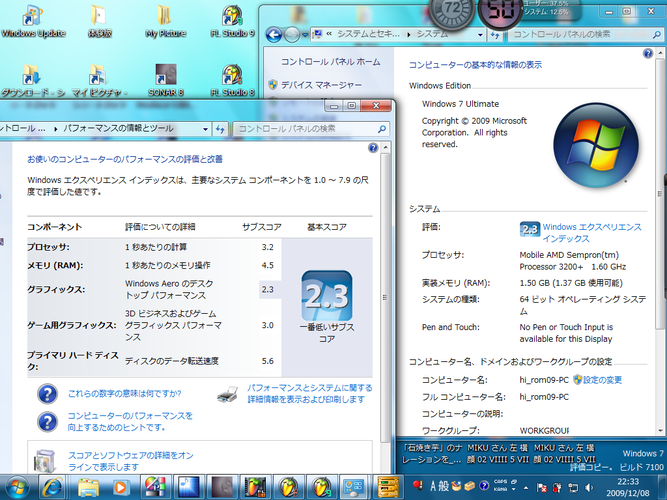667x500 pixels.
Task: Click Forward button in System window
Action: click(291, 34)
